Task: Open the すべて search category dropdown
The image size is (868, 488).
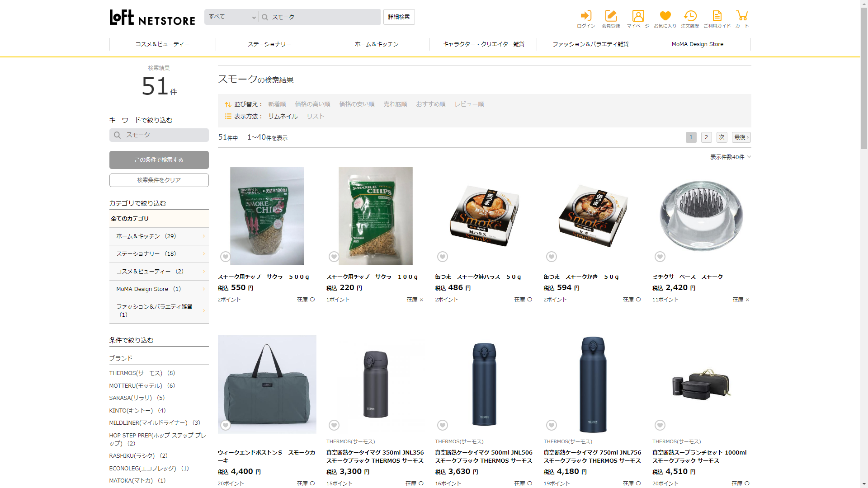Action: pos(231,17)
